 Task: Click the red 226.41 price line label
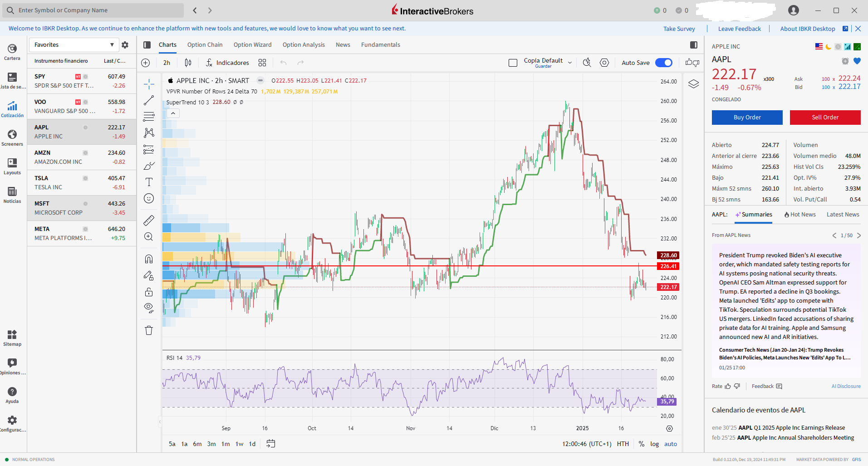point(668,266)
